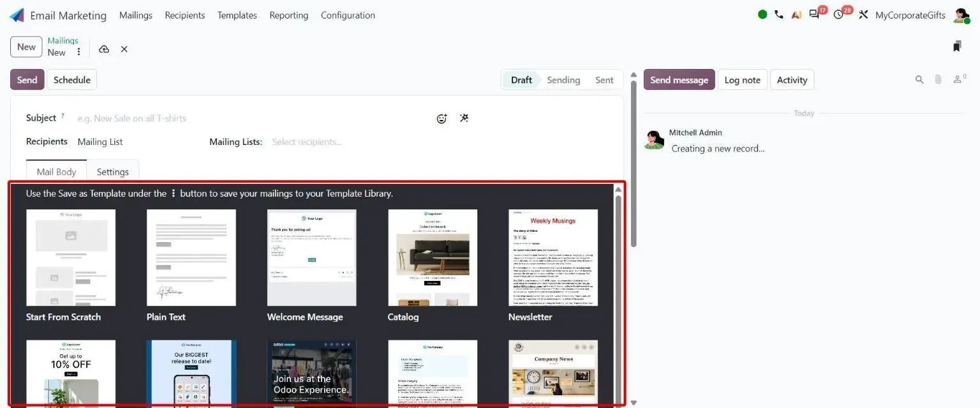Click the paperclip attachments icon
Image resolution: width=980 pixels, height=408 pixels.
(x=938, y=80)
